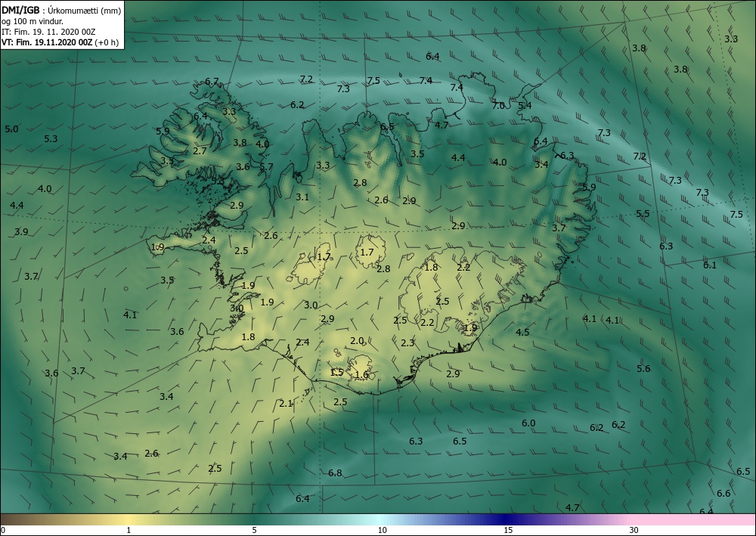Click the 15 tick label on color scale

pos(508,530)
